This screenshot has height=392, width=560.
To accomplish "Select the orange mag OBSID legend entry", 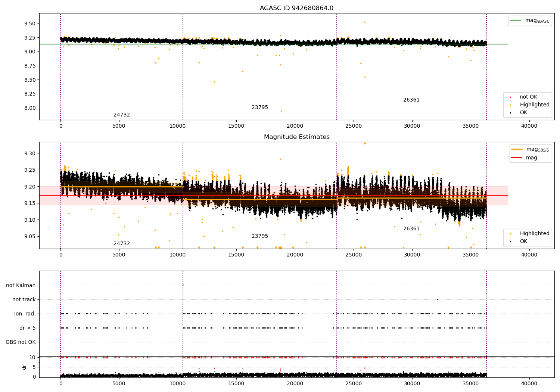I will (x=530, y=149).
